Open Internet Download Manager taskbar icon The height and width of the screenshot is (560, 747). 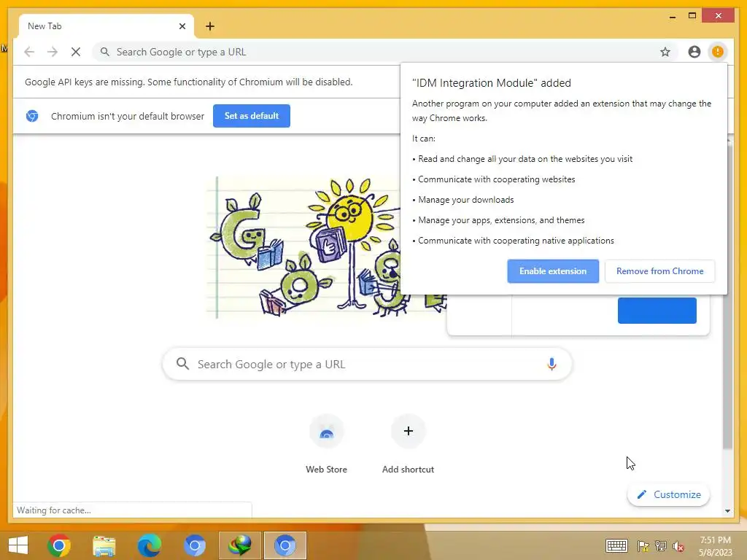(239, 545)
